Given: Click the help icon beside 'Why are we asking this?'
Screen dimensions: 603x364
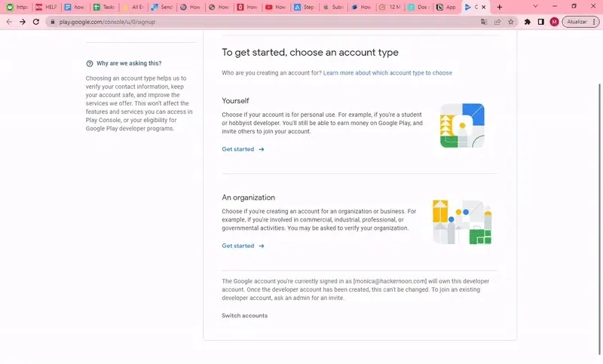Looking at the screenshot, I should click(x=90, y=63).
